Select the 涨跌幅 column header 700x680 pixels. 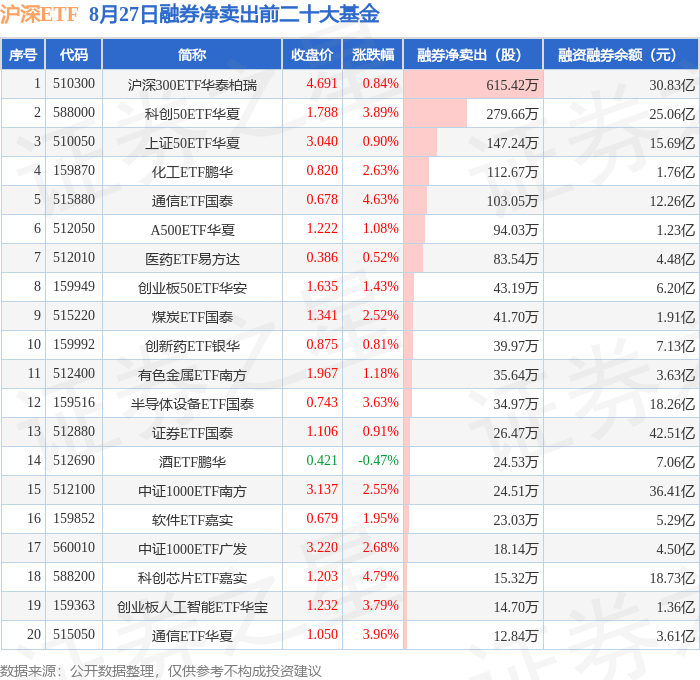[373, 54]
